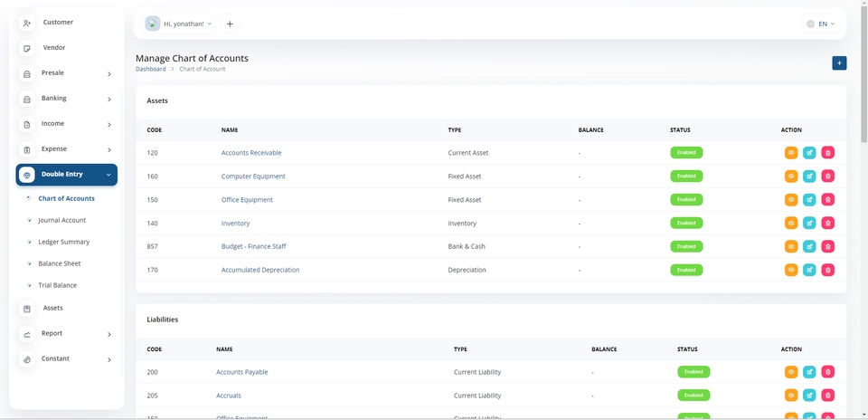View the Inventory account (eye icon)
The height and width of the screenshot is (420, 868).
791,224
